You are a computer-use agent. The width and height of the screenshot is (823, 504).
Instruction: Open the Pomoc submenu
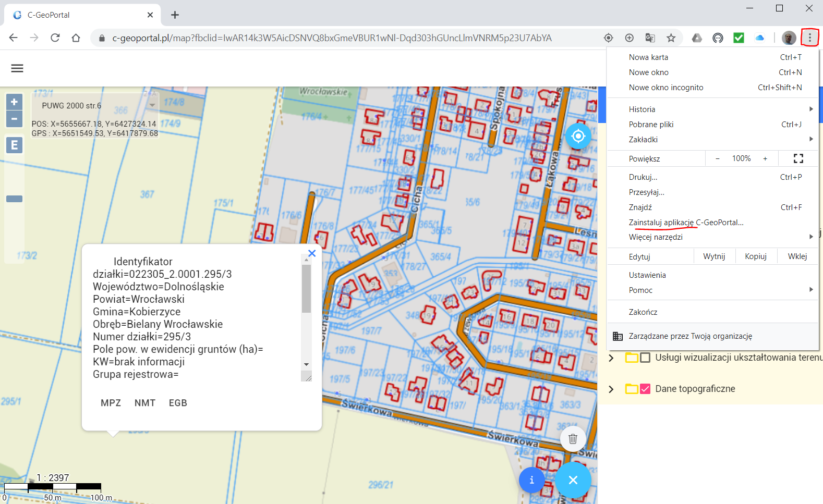point(713,290)
